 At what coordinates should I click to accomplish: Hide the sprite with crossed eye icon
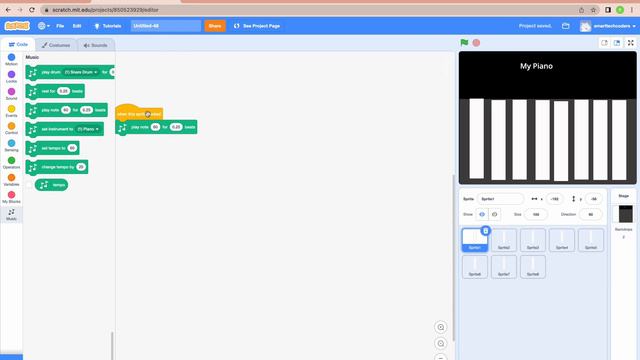[494, 214]
